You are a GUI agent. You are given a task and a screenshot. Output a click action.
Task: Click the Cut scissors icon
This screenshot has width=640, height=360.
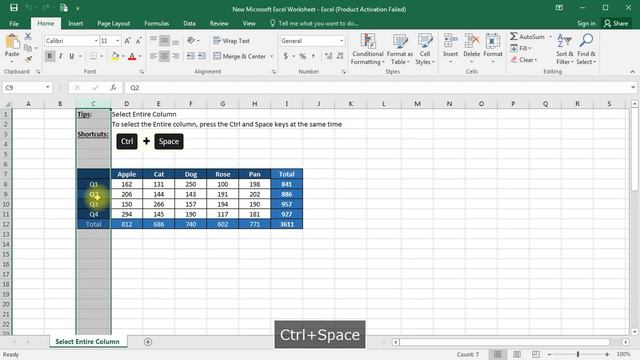(x=28, y=37)
